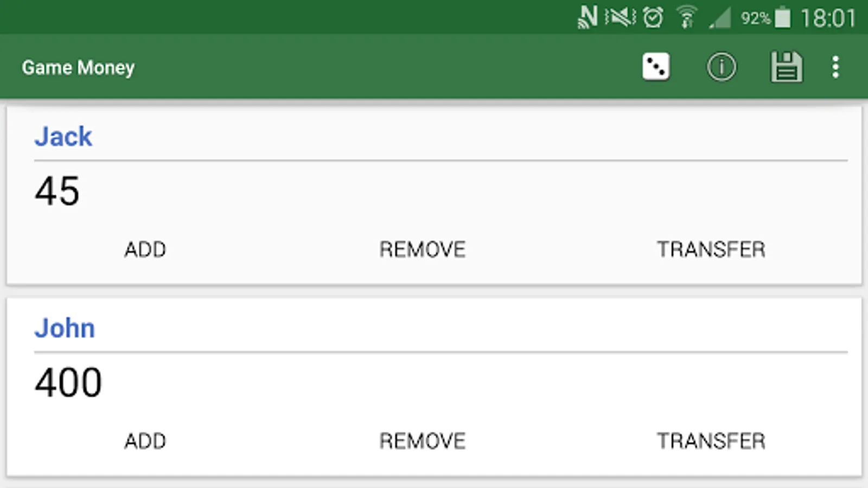This screenshot has width=868, height=488.
Task: Tap the battery indicator icon
Action: point(782,17)
